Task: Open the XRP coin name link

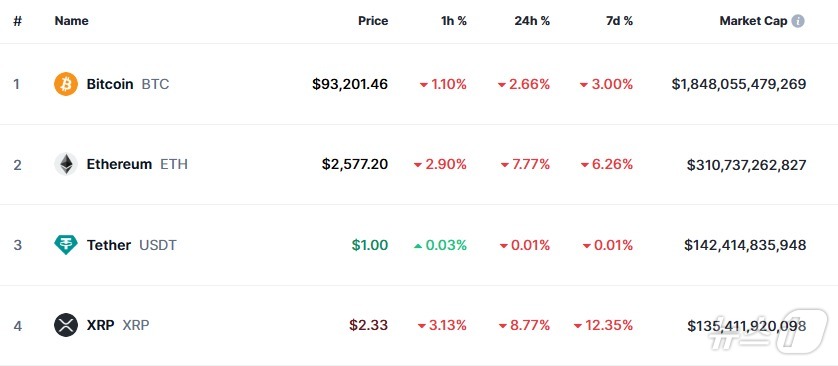Action: 100,325
